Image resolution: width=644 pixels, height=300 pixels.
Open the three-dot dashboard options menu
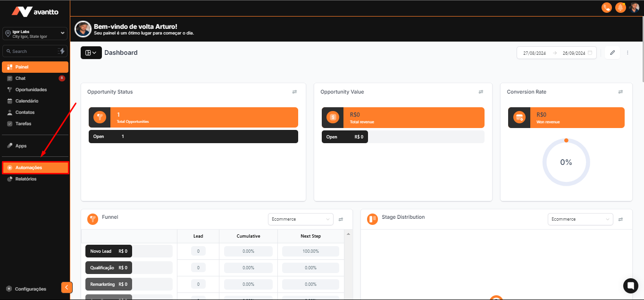[627, 53]
